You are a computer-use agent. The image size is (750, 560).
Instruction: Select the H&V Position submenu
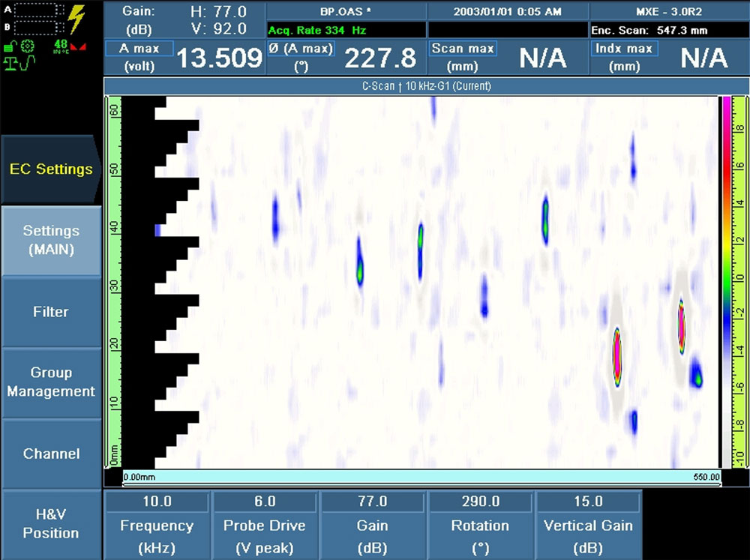click(50, 524)
